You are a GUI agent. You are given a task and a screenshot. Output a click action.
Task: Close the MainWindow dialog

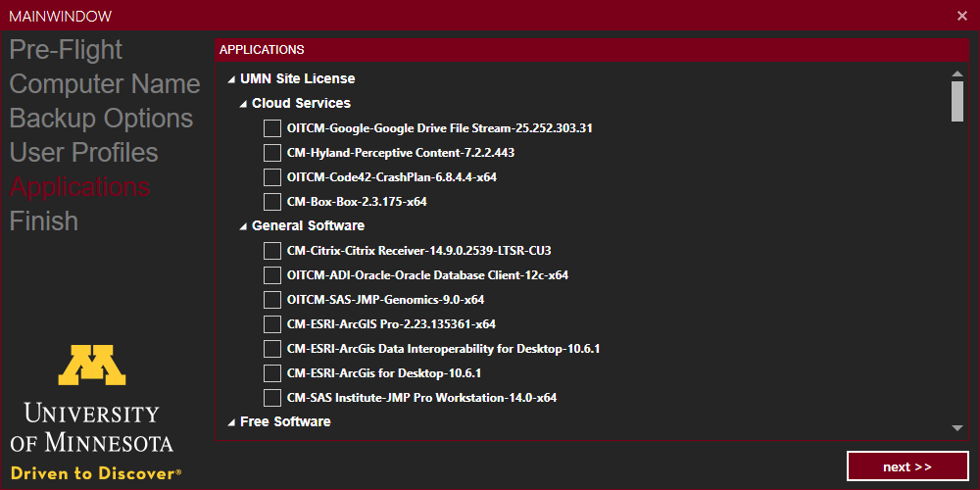pyautogui.click(x=962, y=16)
